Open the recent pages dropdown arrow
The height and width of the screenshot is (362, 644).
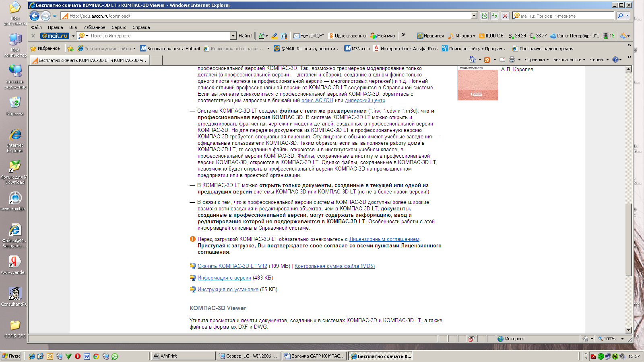(x=54, y=16)
